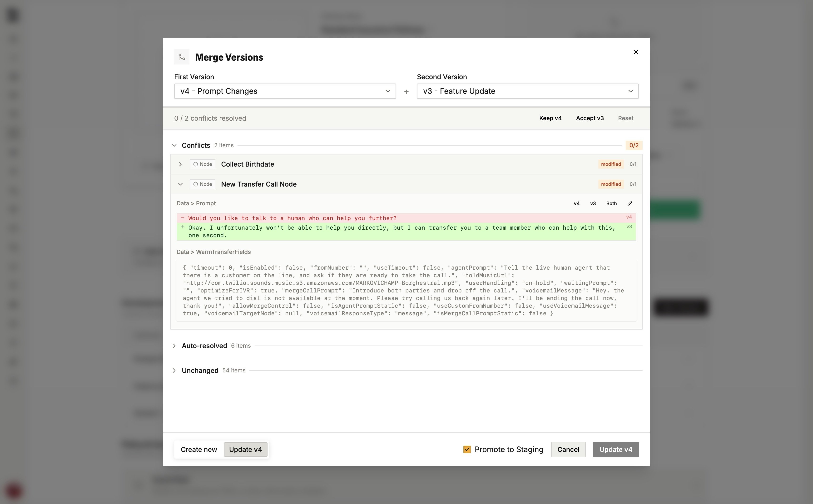Click the plus icon between version selectors
Screen dimensions: 813x504
[406, 92]
